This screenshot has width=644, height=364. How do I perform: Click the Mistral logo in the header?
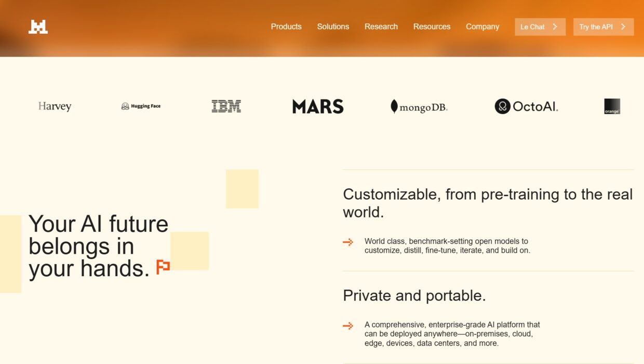pyautogui.click(x=38, y=27)
